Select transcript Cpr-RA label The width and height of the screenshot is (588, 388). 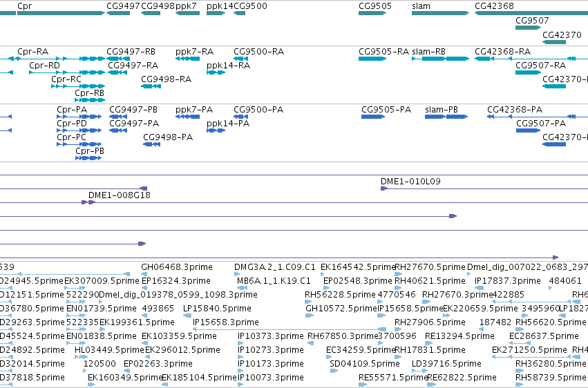coord(33,52)
